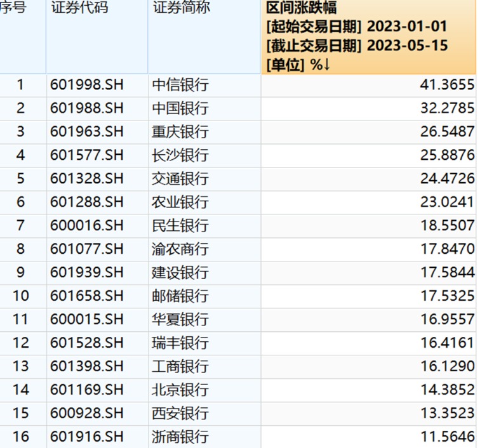Select the 证券简称 column header
480x448 pixels.
(181, 8)
